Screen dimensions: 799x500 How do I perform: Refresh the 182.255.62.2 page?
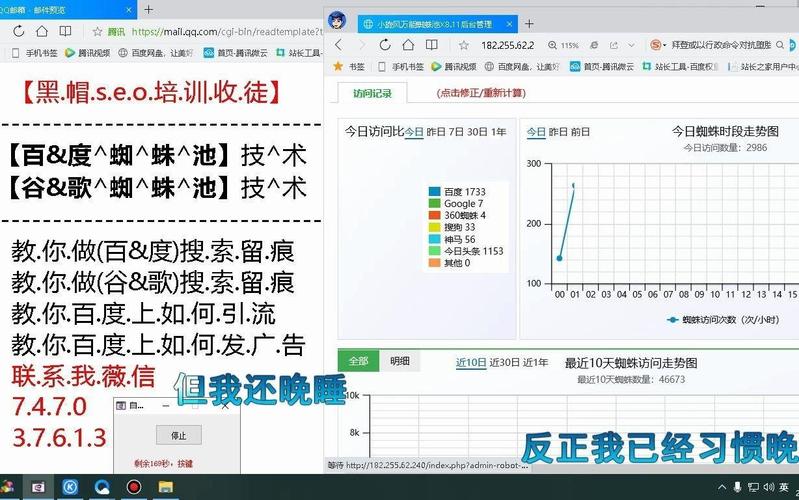coord(385,45)
